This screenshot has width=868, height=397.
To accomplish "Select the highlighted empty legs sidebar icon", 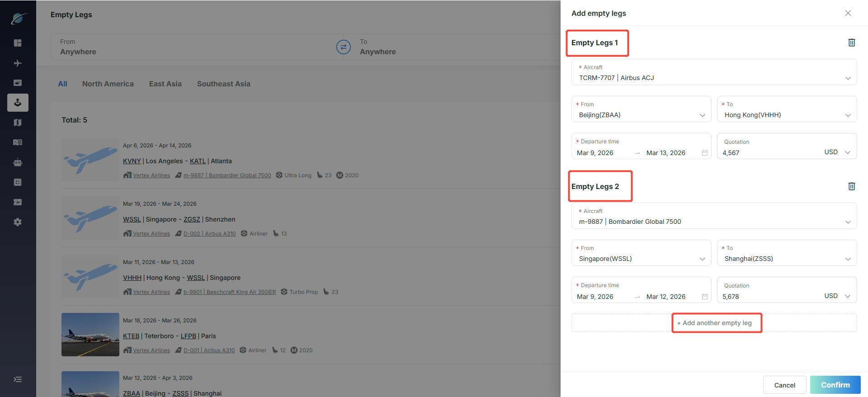I will 18,103.
